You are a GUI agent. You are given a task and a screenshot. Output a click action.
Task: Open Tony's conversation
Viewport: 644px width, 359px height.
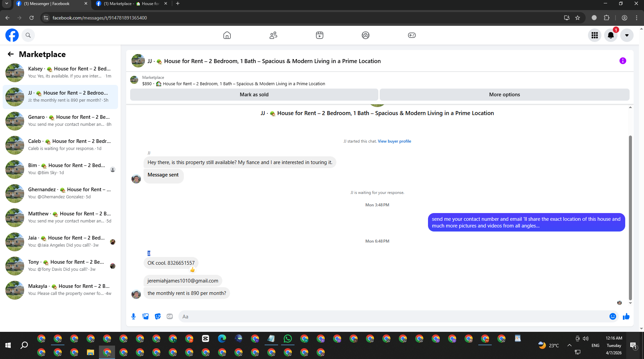pyautogui.click(x=60, y=266)
